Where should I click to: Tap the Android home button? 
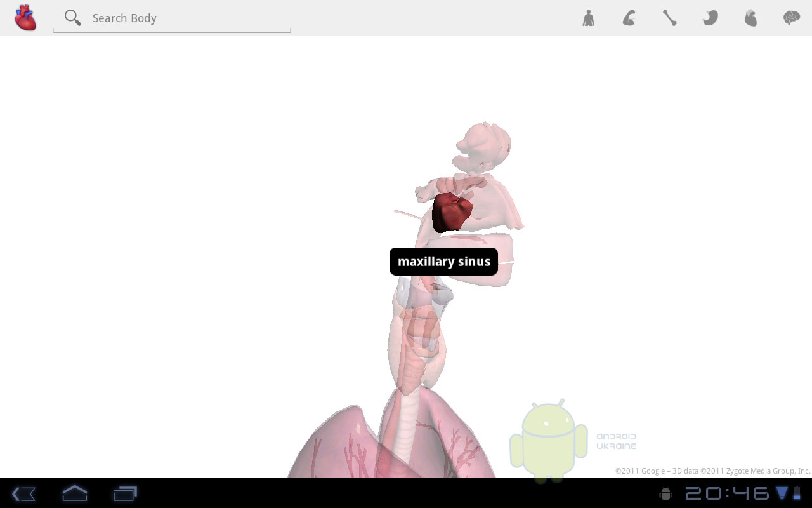click(x=74, y=493)
